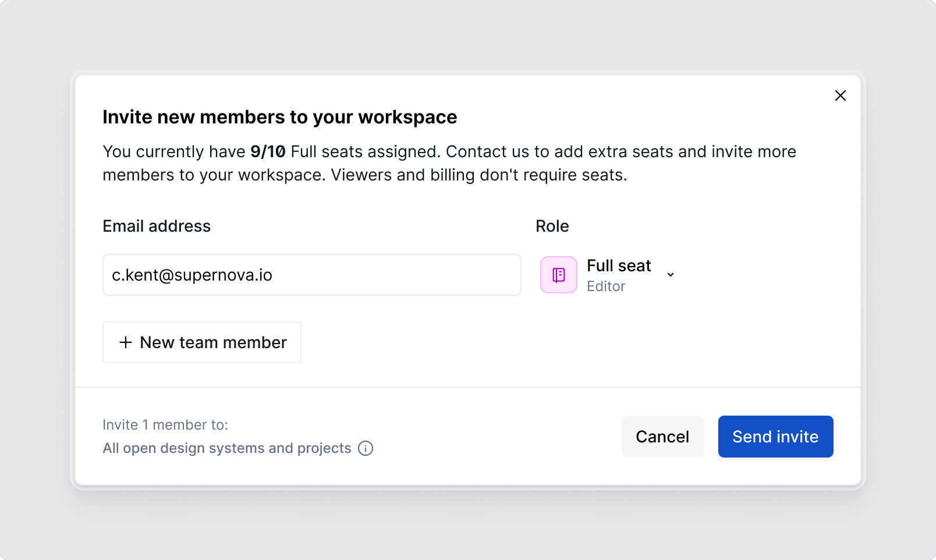Click the bold 9/10 seat count
Viewport: 936px width, 560px height.
pos(268,151)
